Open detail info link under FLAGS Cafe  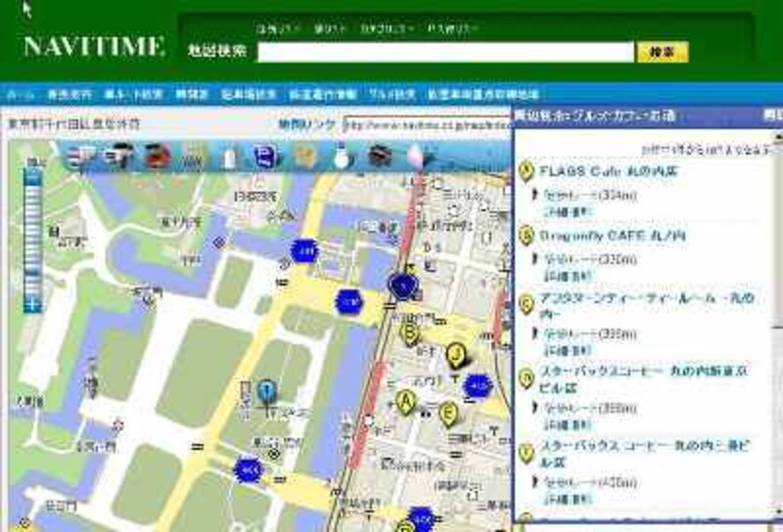point(568,211)
